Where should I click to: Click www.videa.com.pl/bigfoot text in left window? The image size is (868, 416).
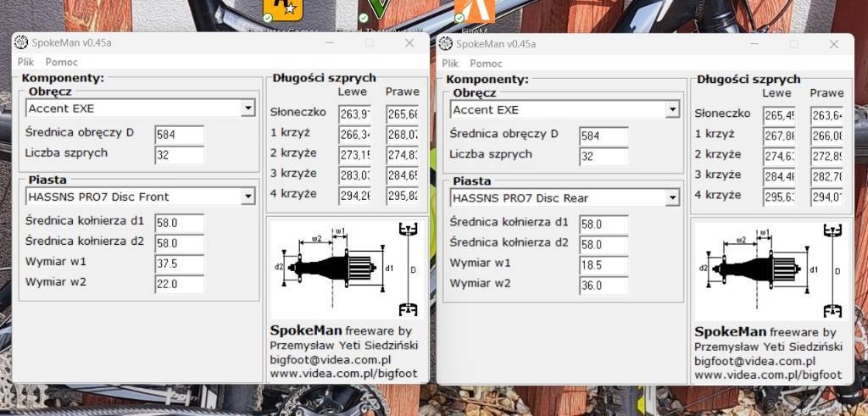point(344,374)
